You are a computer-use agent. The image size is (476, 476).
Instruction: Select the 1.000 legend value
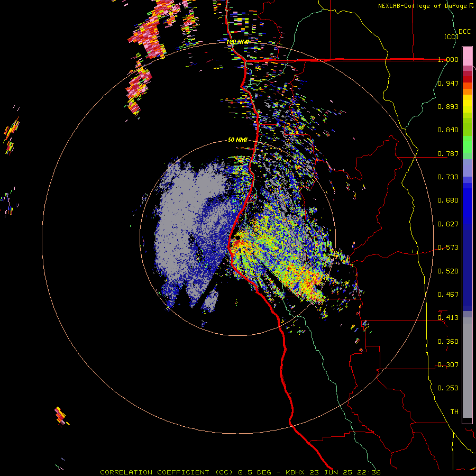448,59
